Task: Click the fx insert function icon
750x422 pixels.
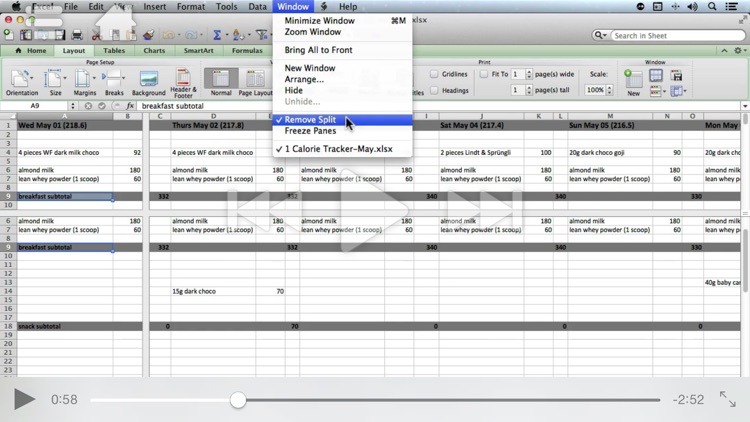Action: pos(130,106)
